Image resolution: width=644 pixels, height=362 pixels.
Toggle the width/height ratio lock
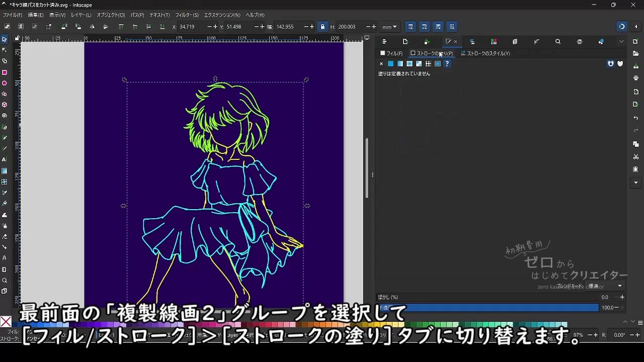[x=323, y=27]
